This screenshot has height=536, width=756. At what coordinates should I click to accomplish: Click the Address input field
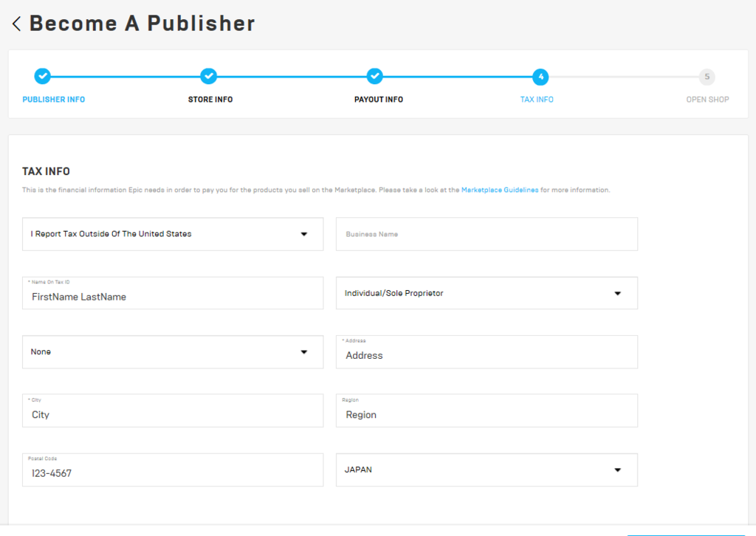click(x=487, y=352)
